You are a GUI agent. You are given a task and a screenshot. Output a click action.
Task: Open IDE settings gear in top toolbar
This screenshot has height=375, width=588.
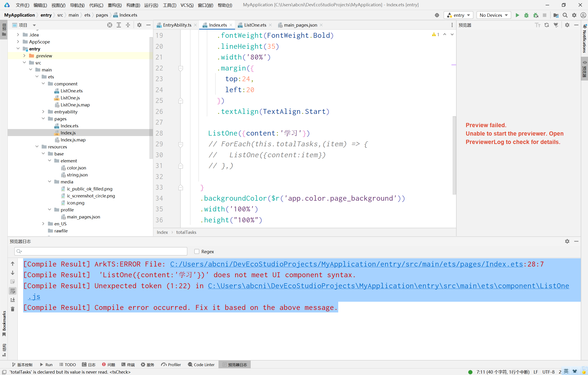574,15
